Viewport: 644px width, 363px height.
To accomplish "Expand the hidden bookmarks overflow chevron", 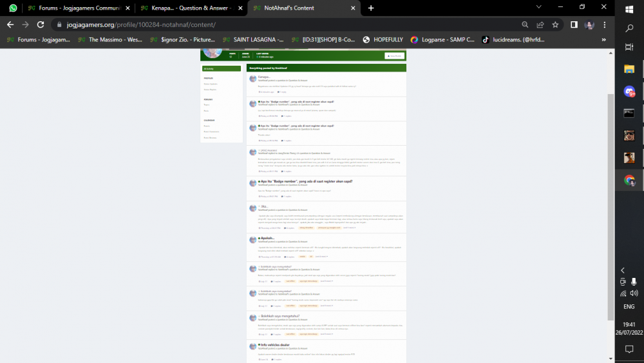I will (x=604, y=40).
